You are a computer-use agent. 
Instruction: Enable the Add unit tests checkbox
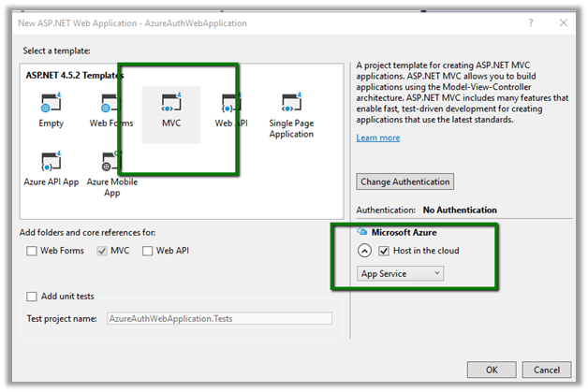[x=33, y=297]
